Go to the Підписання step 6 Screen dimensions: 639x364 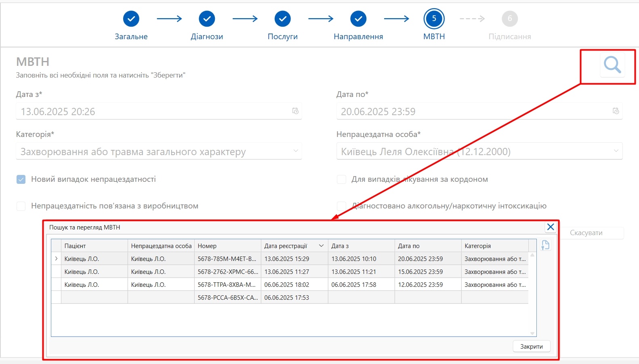[510, 19]
